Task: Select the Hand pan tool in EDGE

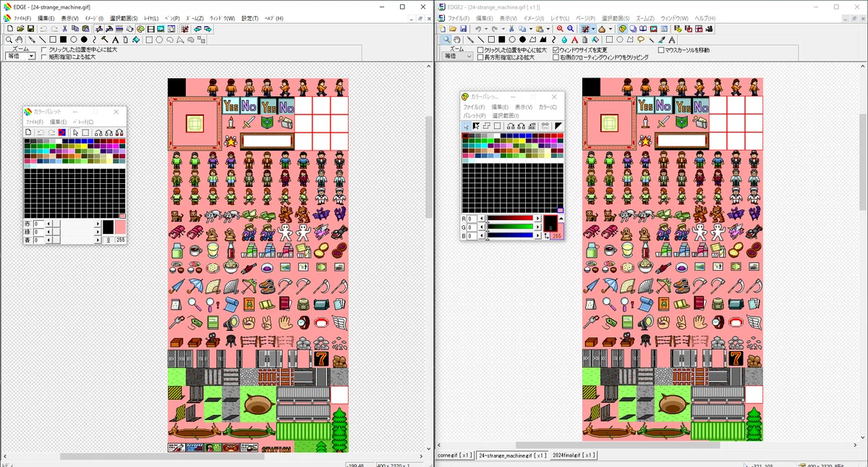Action: click(x=19, y=40)
